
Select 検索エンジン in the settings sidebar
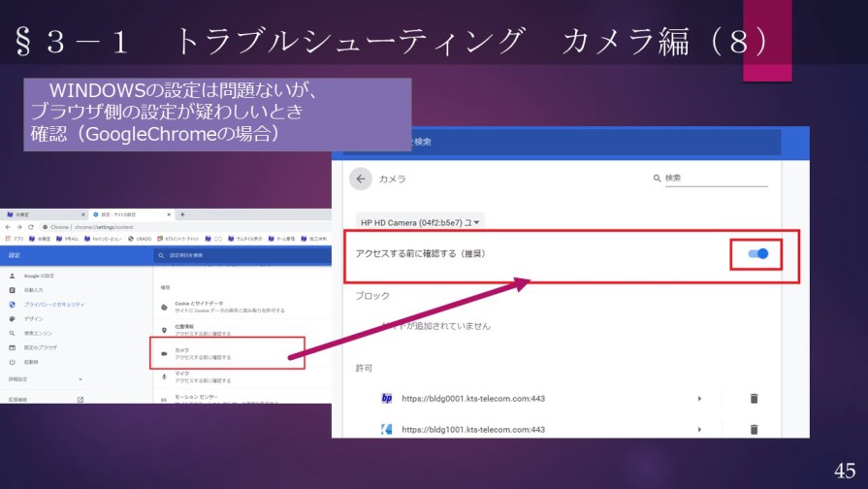[37, 333]
